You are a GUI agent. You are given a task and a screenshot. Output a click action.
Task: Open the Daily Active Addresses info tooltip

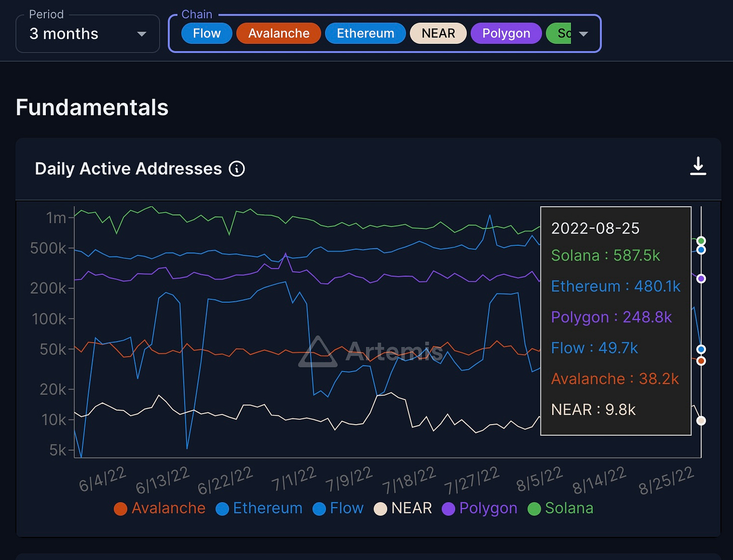click(237, 169)
